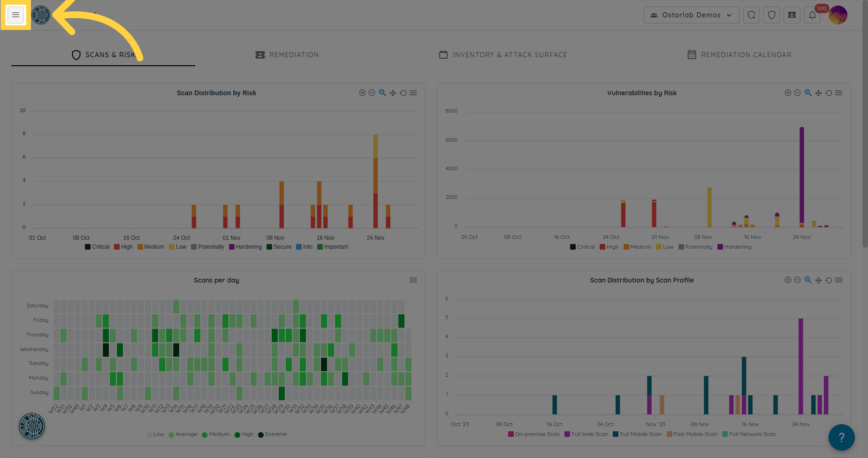Screen dimensions: 868x458
Task: Open the user profile avatar
Action: tap(838, 15)
